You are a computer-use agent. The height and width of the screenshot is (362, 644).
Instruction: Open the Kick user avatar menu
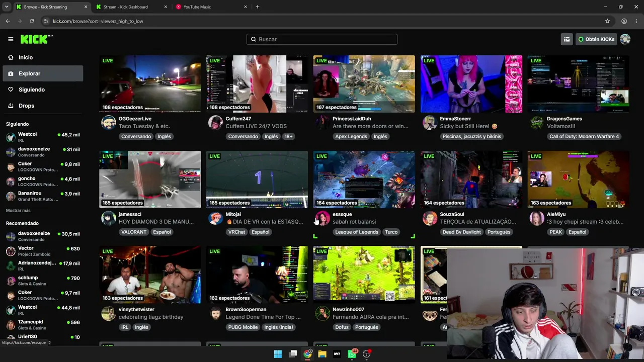(x=625, y=39)
